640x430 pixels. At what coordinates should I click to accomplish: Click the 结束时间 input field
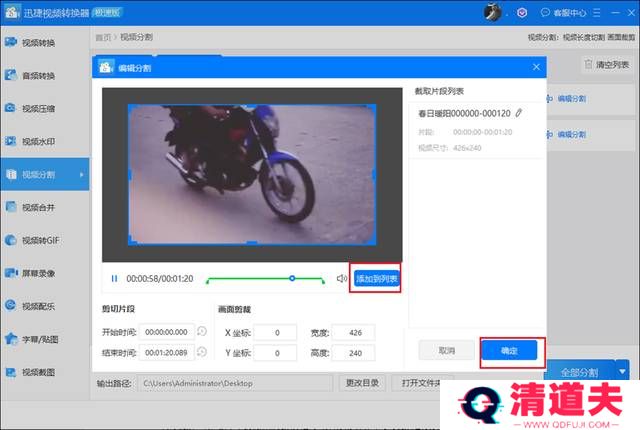click(167, 352)
